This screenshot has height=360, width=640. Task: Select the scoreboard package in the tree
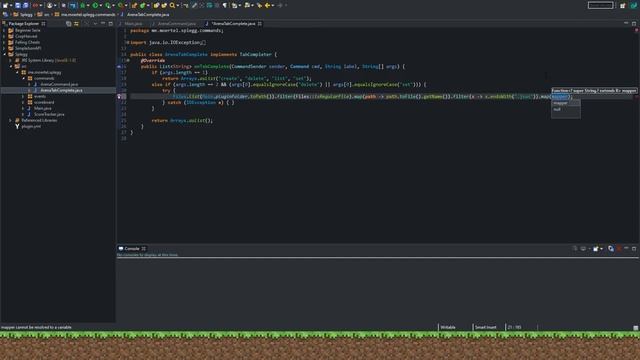click(x=44, y=102)
